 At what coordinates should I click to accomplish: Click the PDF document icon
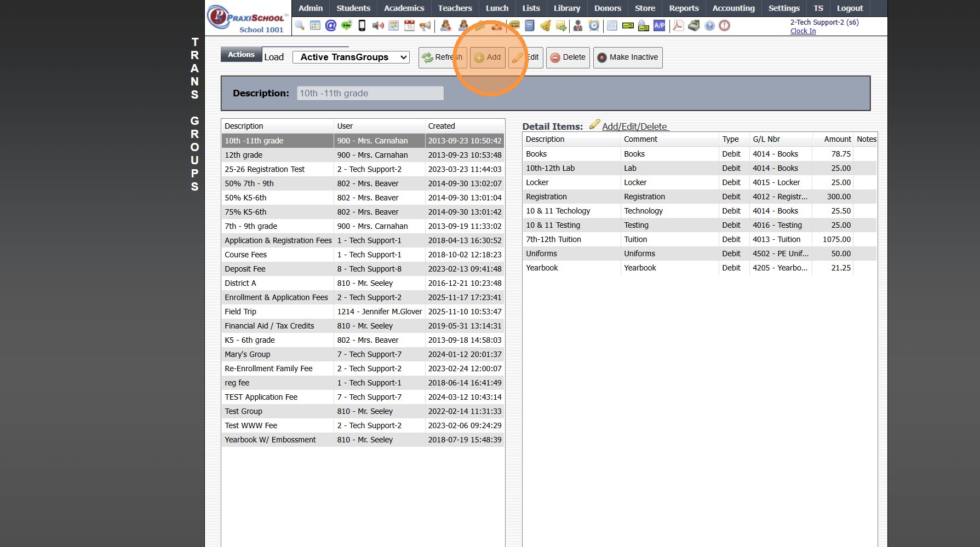click(678, 26)
